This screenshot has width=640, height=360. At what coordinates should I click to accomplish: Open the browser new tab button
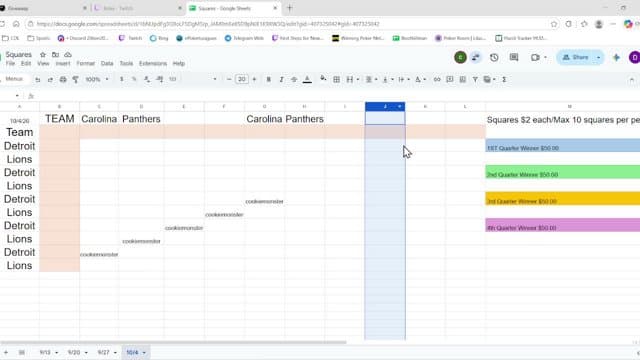pos(289,8)
